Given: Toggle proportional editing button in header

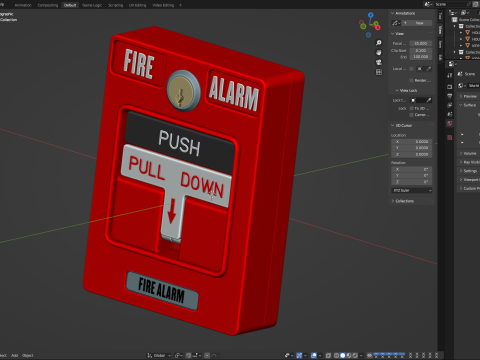Looking at the screenshot, I should 207,355.
